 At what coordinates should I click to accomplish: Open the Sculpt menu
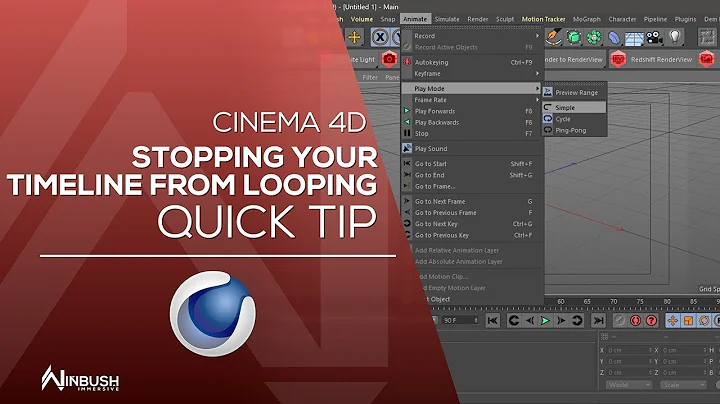pos(505,19)
